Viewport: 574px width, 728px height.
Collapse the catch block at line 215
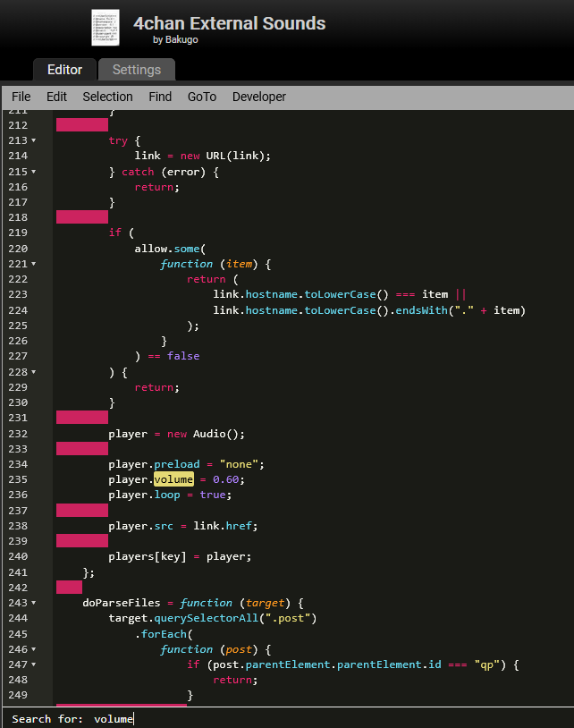tap(33, 172)
